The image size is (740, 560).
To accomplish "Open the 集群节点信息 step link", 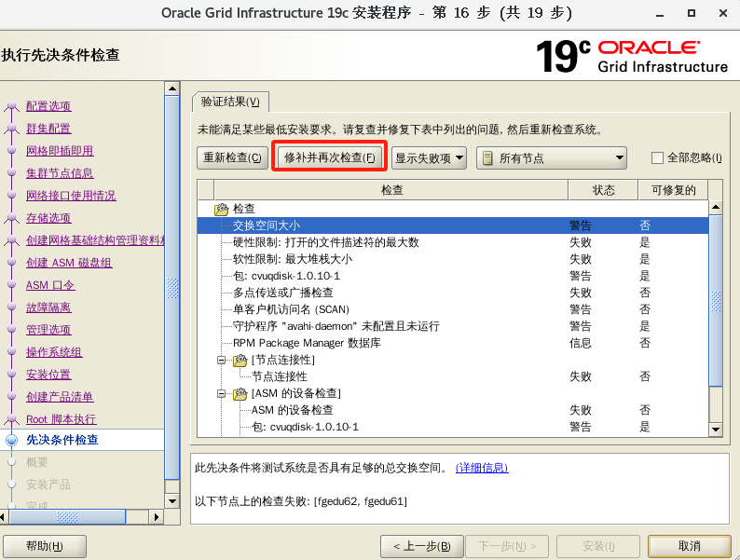I will point(60,173).
